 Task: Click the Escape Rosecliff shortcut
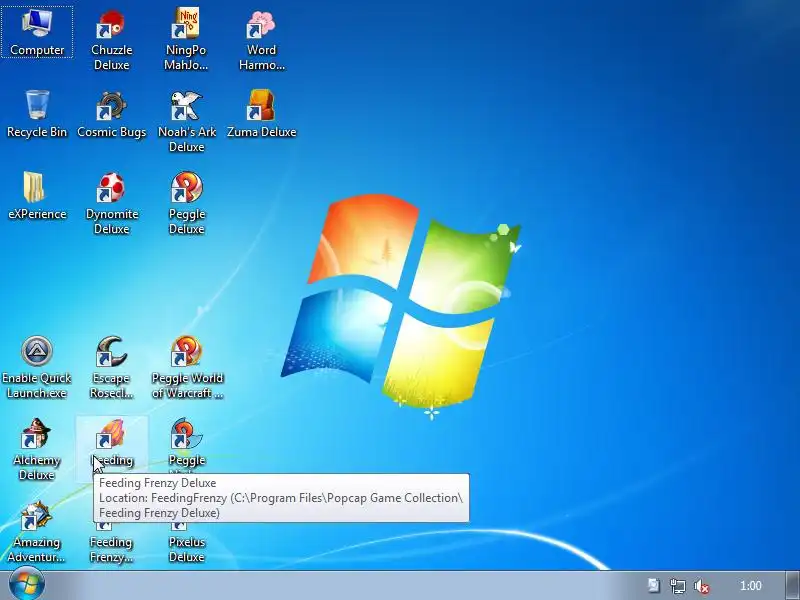click(x=112, y=367)
